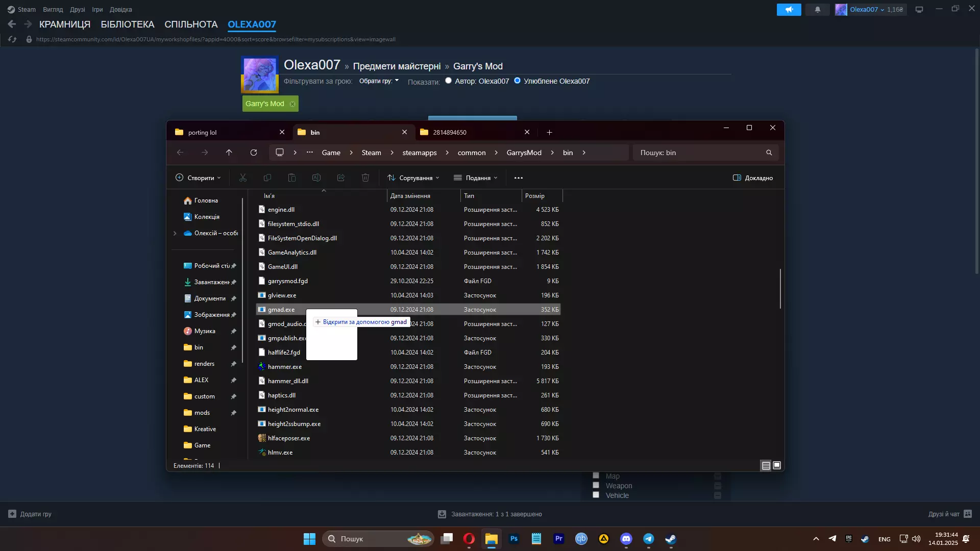The image size is (980, 551).
Task: Switch to thumbnails view icon in status bar
Action: pos(777,465)
